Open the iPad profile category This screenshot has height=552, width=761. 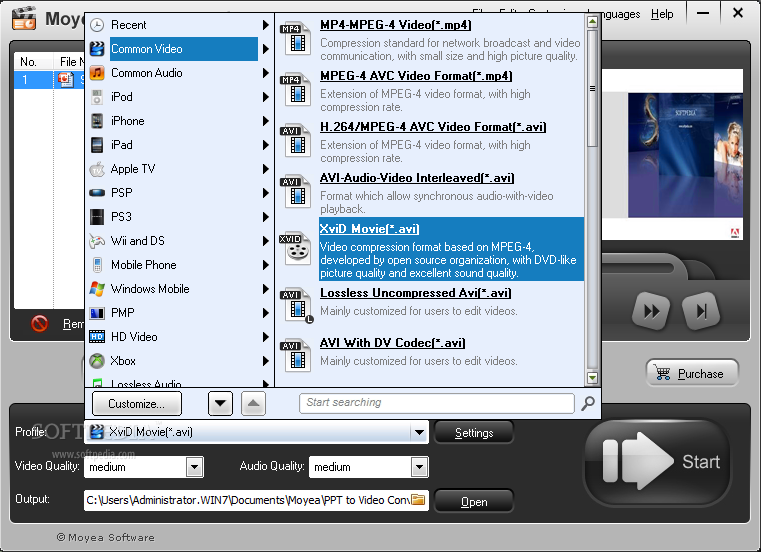tap(180, 145)
